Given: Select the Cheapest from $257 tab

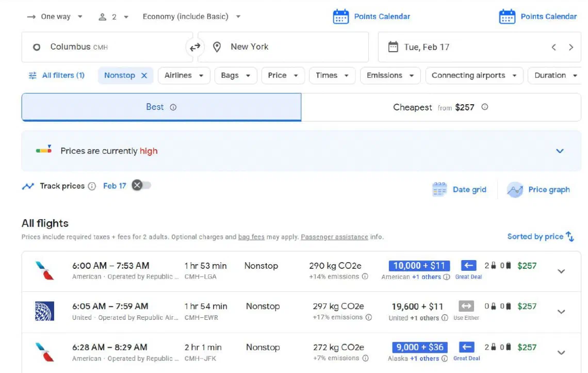Looking at the screenshot, I should pyautogui.click(x=441, y=107).
